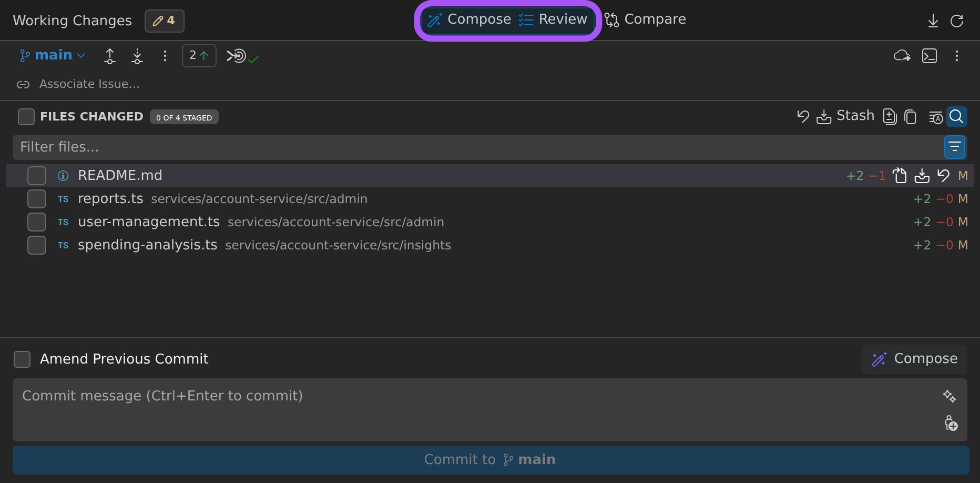Screen dimensions: 980x483
Task: Click the cloud share icon
Action: click(902, 56)
